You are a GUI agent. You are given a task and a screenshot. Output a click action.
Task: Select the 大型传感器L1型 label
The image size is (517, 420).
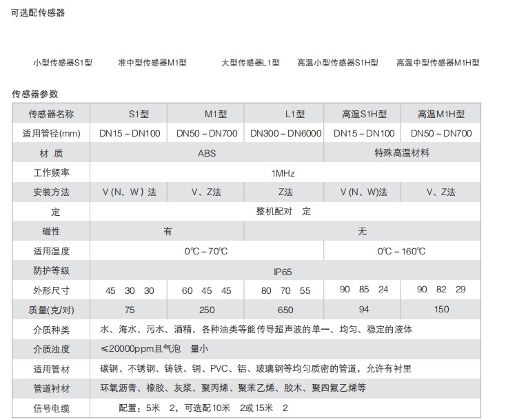click(250, 63)
